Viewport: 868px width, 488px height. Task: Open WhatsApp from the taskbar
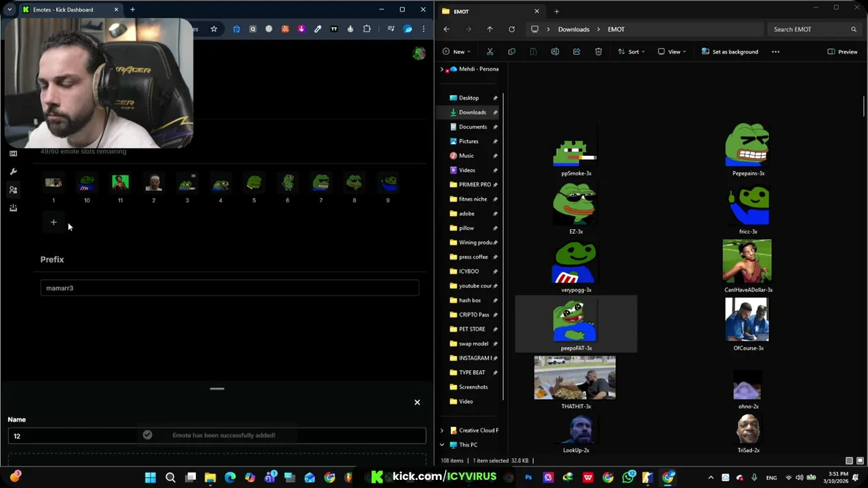click(628, 477)
